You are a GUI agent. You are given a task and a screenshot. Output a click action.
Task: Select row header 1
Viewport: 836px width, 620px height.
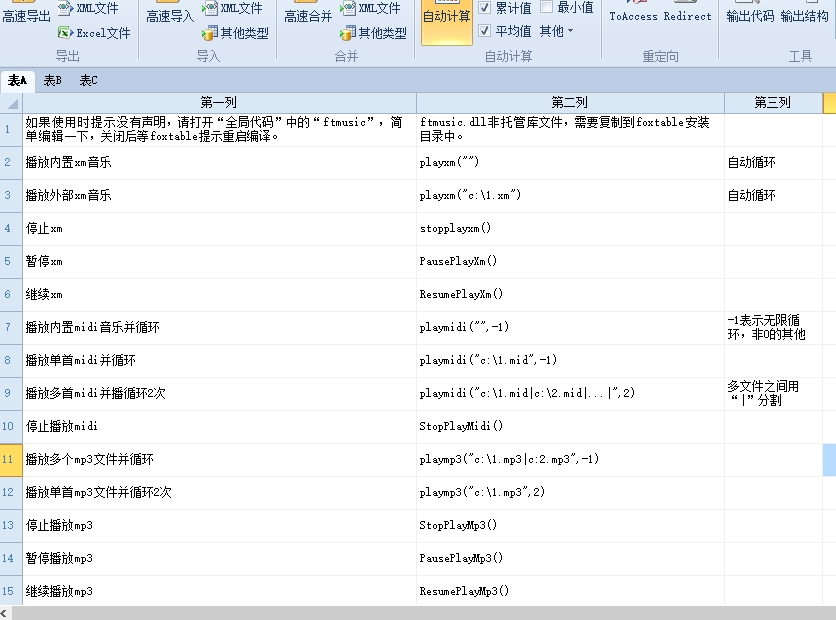11,130
